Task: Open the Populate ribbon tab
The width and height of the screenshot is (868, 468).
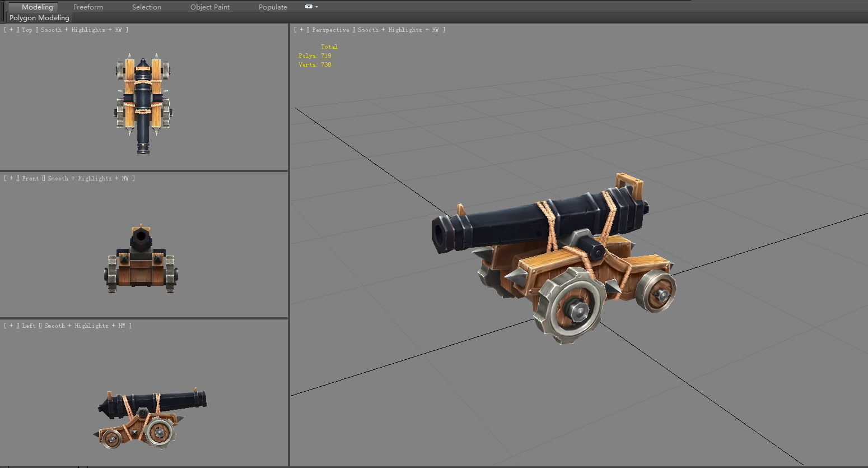Action: (x=273, y=7)
